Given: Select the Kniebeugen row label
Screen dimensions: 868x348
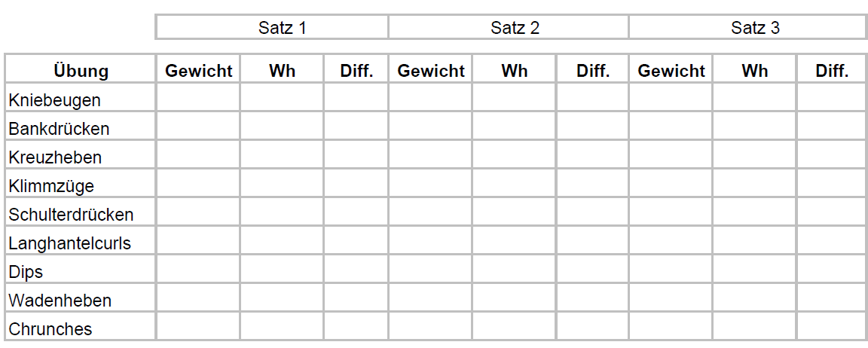Looking at the screenshot, I should pos(55,99).
